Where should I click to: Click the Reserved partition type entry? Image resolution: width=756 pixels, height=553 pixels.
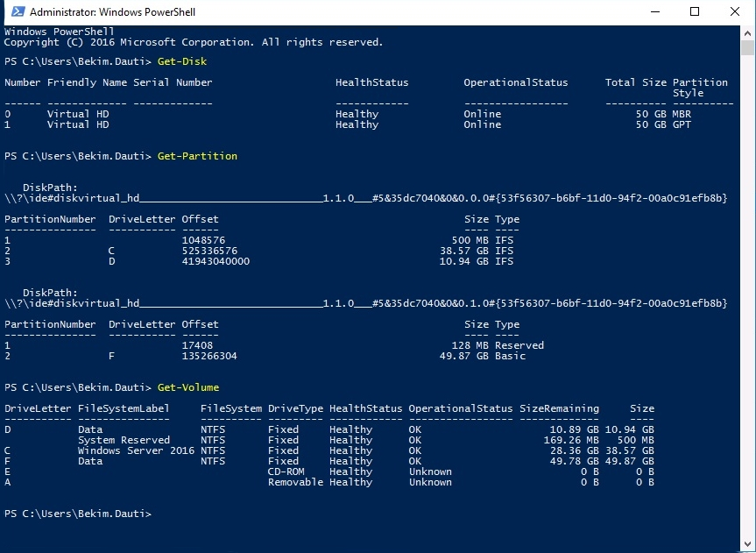coord(519,345)
